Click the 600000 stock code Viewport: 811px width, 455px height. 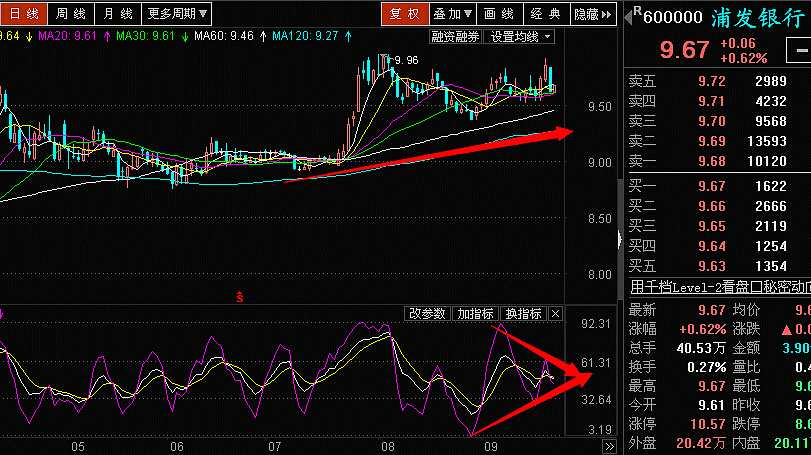tap(673, 18)
